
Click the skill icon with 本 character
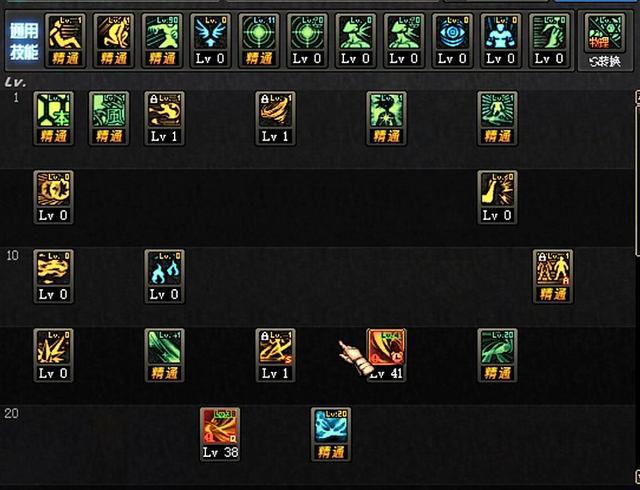(53, 118)
